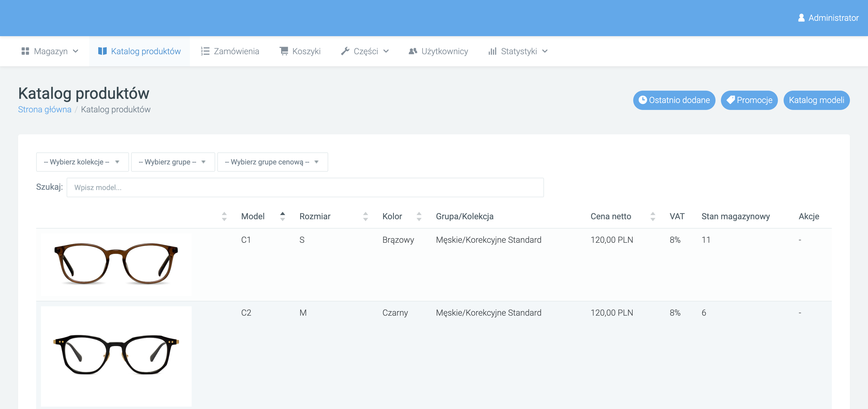Click the Magazyn grid icon
The height and width of the screenshot is (409, 868).
pos(25,51)
